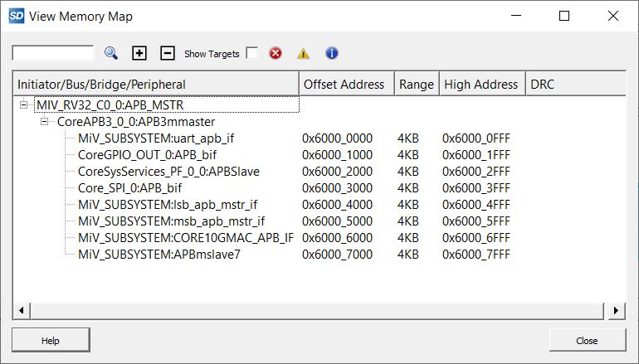Click high address 0x6000_7FFF
The height and width of the screenshot is (364, 639).
tap(476, 255)
